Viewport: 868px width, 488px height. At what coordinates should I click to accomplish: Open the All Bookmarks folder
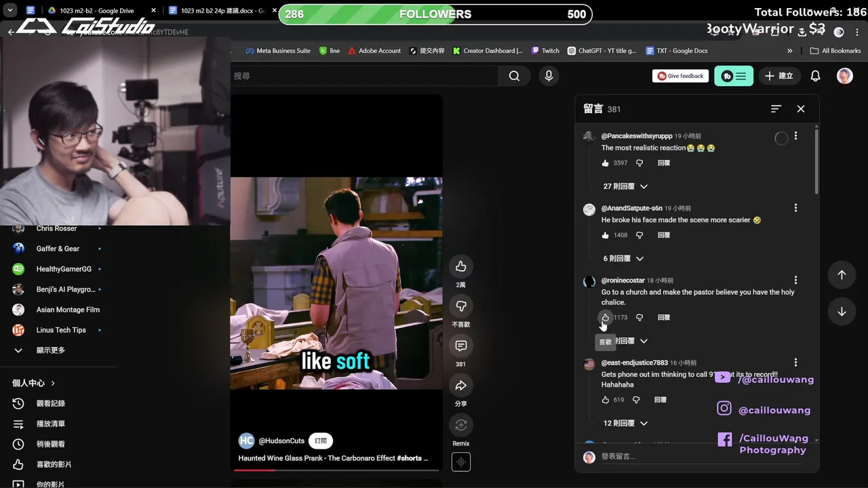tap(835, 51)
